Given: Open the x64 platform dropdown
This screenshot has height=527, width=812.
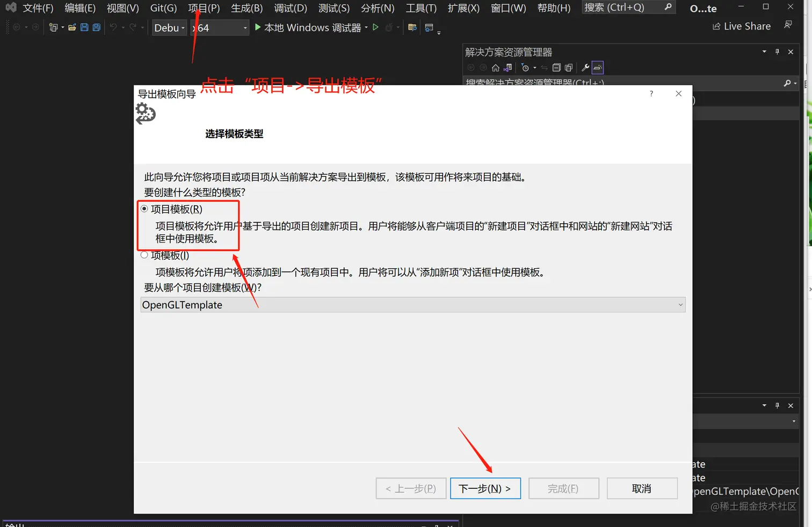Looking at the screenshot, I should coord(245,27).
